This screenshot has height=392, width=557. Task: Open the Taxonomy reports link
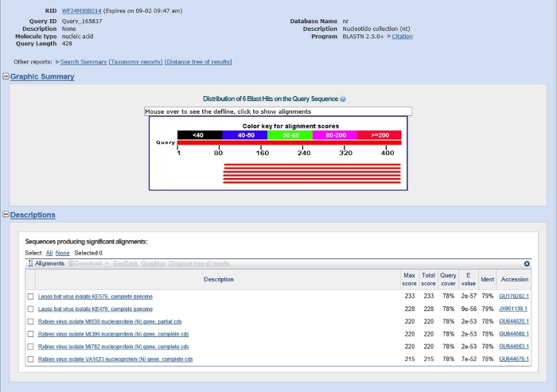(136, 62)
